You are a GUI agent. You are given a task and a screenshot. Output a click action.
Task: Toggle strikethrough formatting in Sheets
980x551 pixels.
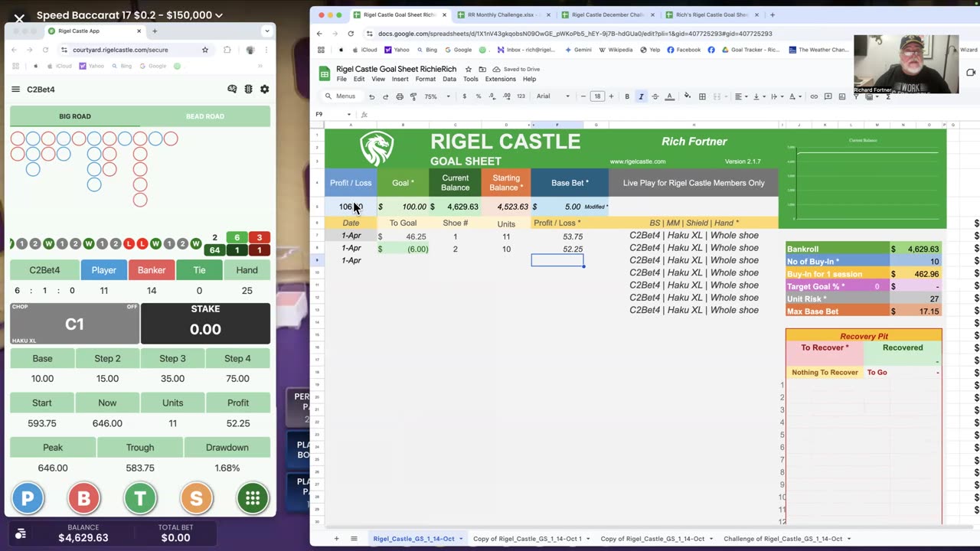[655, 96]
